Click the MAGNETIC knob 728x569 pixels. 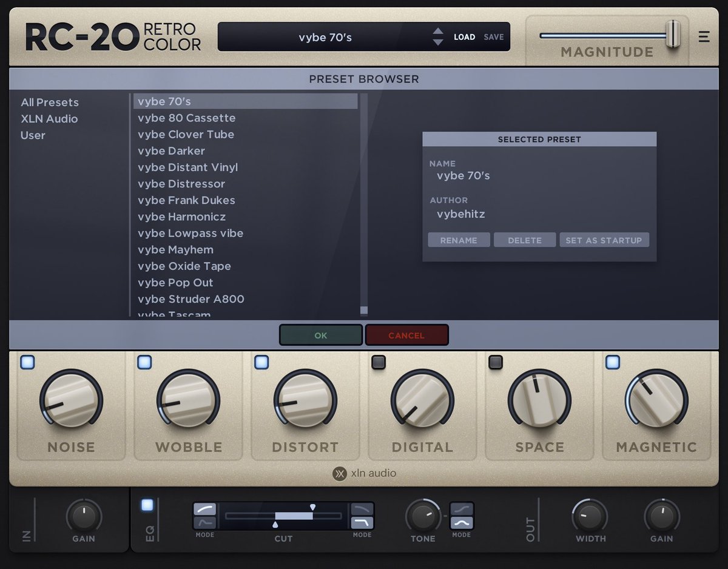click(656, 401)
